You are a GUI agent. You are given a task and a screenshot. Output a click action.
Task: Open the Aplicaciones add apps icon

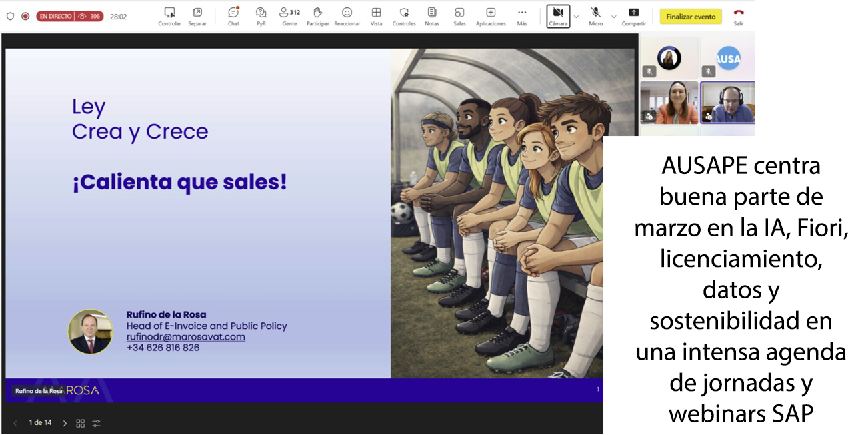point(491,16)
